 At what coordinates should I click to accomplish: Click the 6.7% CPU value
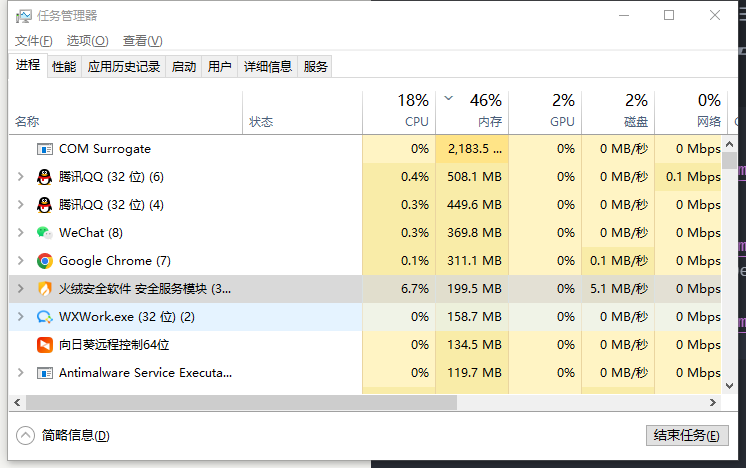point(414,289)
